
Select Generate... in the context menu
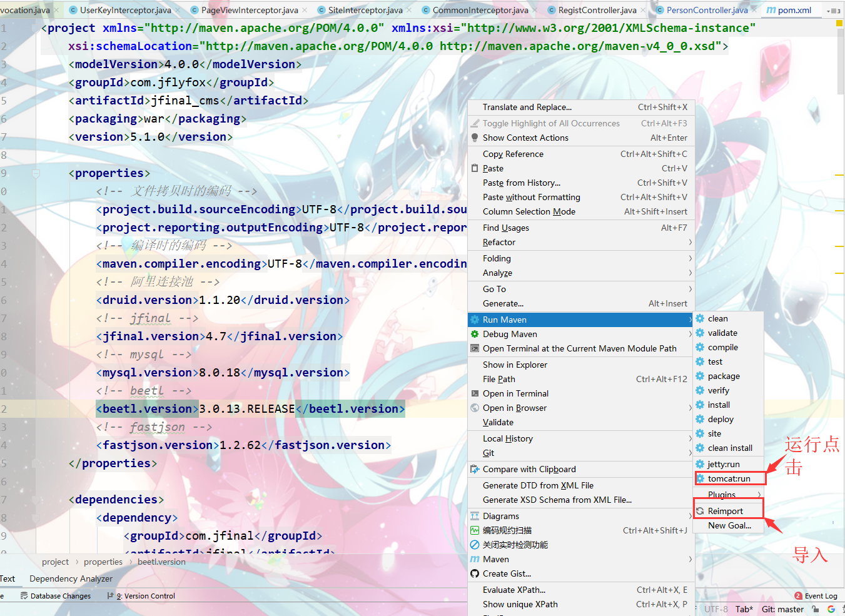click(x=581, y=303)
